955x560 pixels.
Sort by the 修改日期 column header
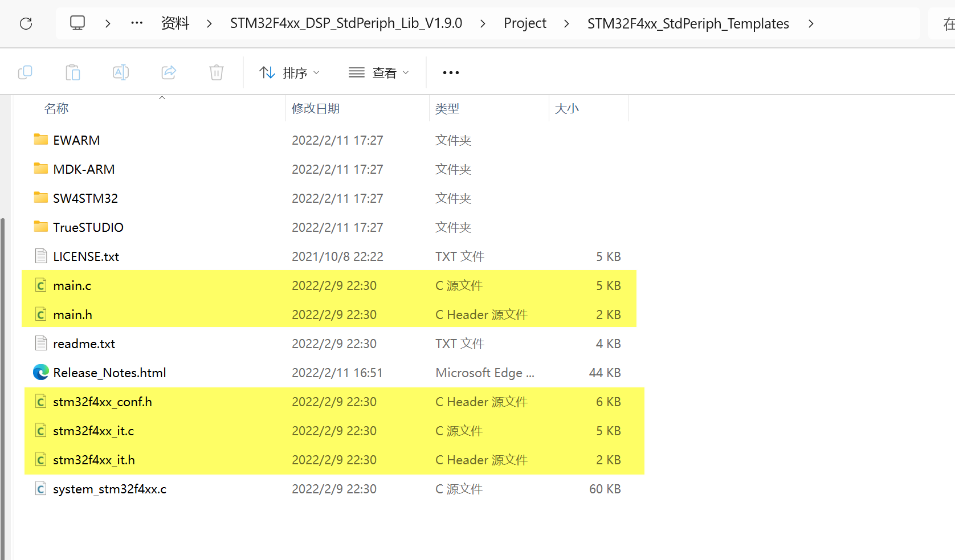316,108
